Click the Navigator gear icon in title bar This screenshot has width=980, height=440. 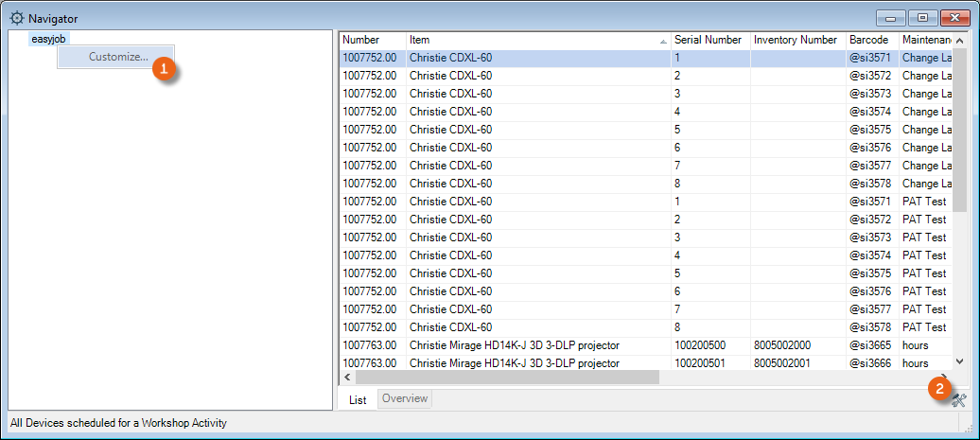click(16, 18)
